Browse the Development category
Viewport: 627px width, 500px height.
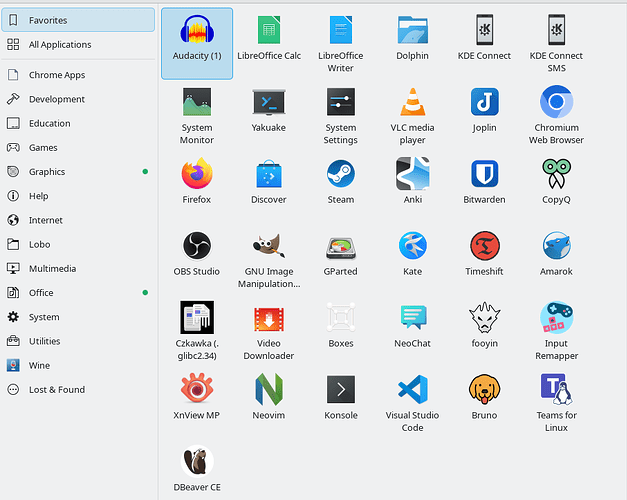pyautogui.click(x=57, y=99)
